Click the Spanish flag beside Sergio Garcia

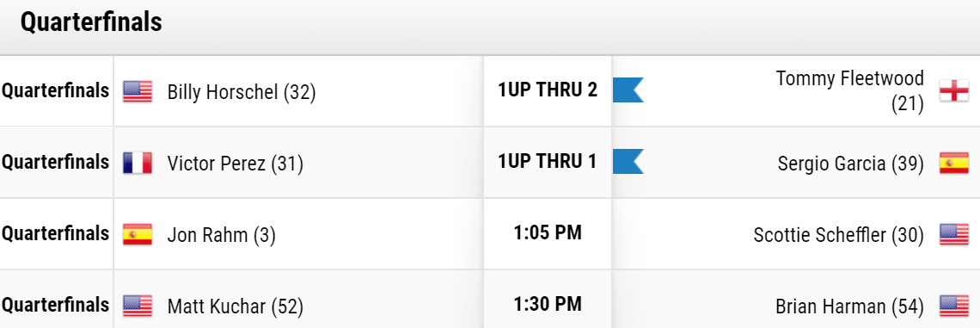pyautogui.click(x=954, y=163)
